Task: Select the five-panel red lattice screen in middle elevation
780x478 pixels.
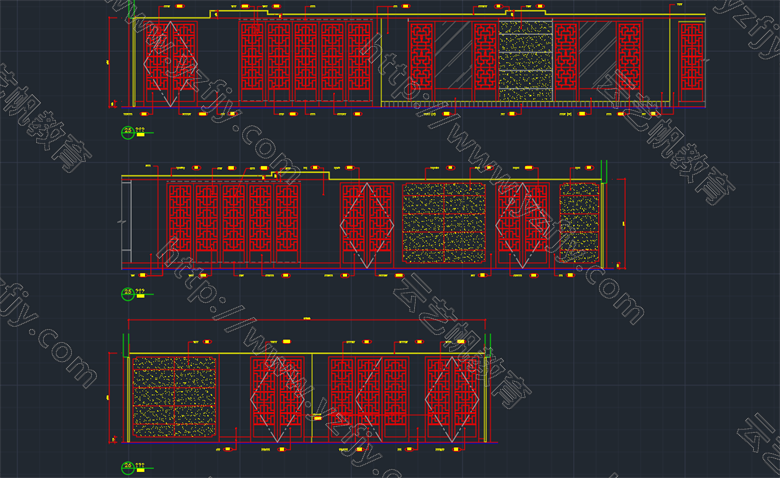Action: (x=234, y=224)
